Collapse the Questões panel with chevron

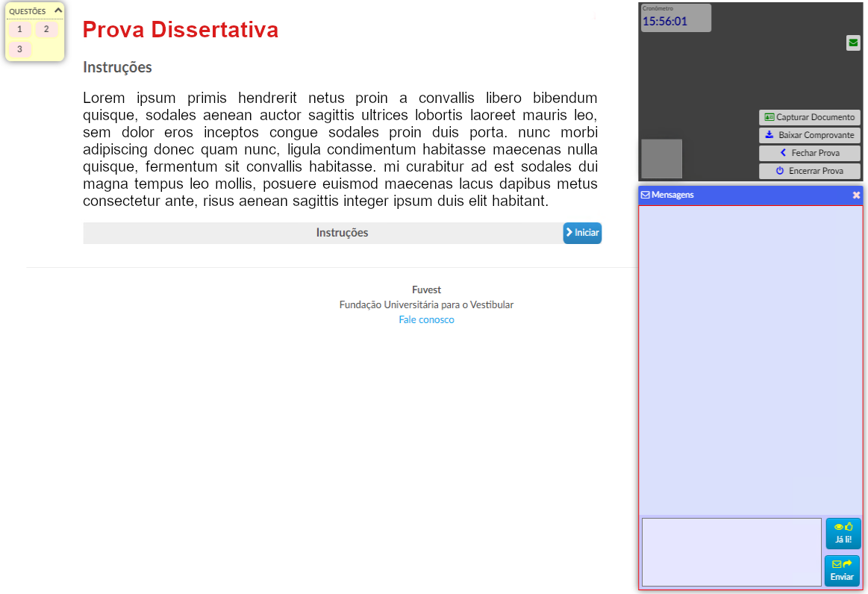58,10
